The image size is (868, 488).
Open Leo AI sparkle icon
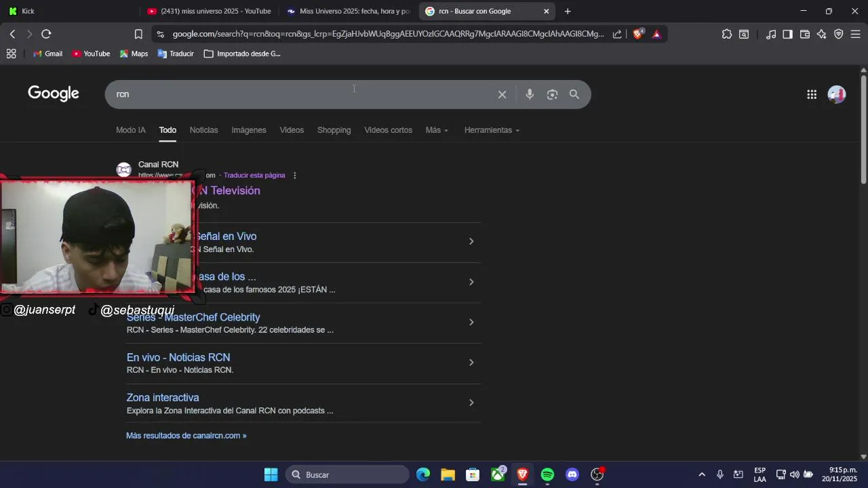(x=822, y=34)
